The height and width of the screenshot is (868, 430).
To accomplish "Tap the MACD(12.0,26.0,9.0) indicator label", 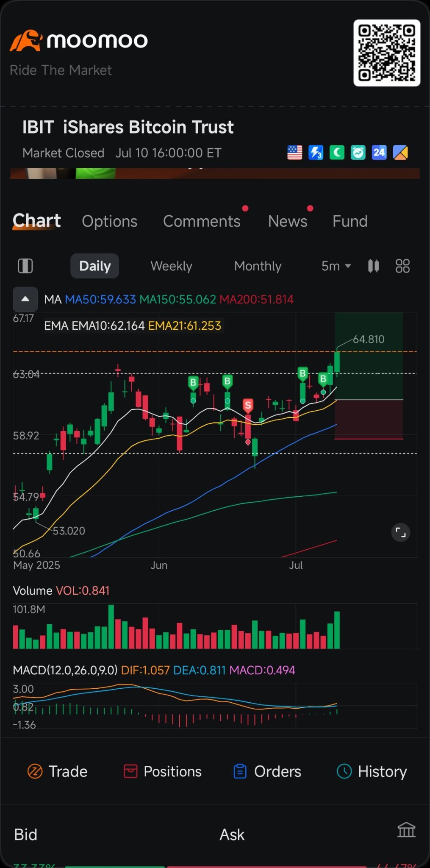I will tap(65, 670).
